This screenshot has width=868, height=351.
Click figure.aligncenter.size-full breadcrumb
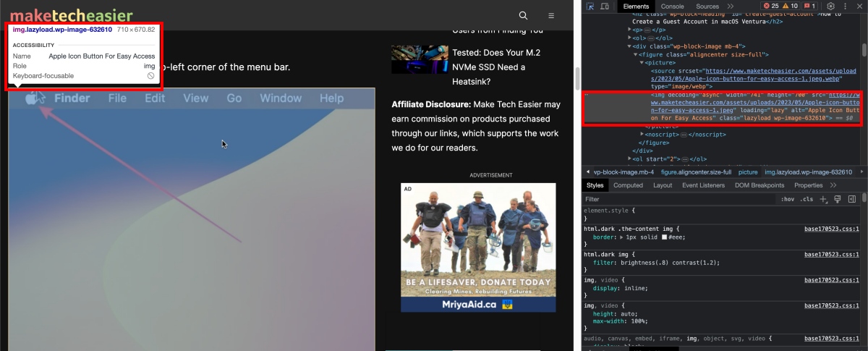[696, 172]
